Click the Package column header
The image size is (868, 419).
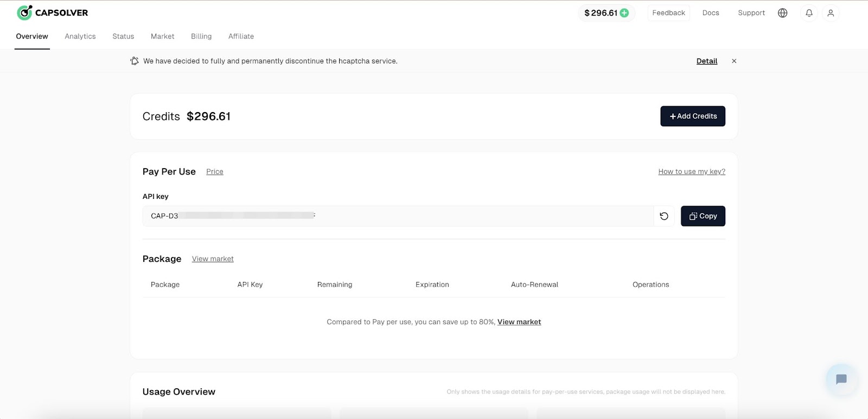[165, 285]
